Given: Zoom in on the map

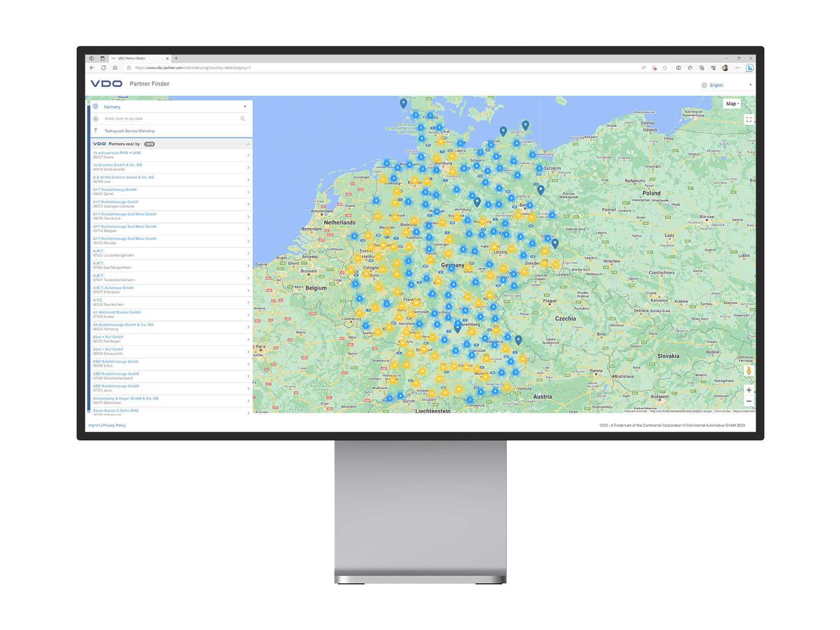Looking at the screenshot, I should (x=748, y=390).
